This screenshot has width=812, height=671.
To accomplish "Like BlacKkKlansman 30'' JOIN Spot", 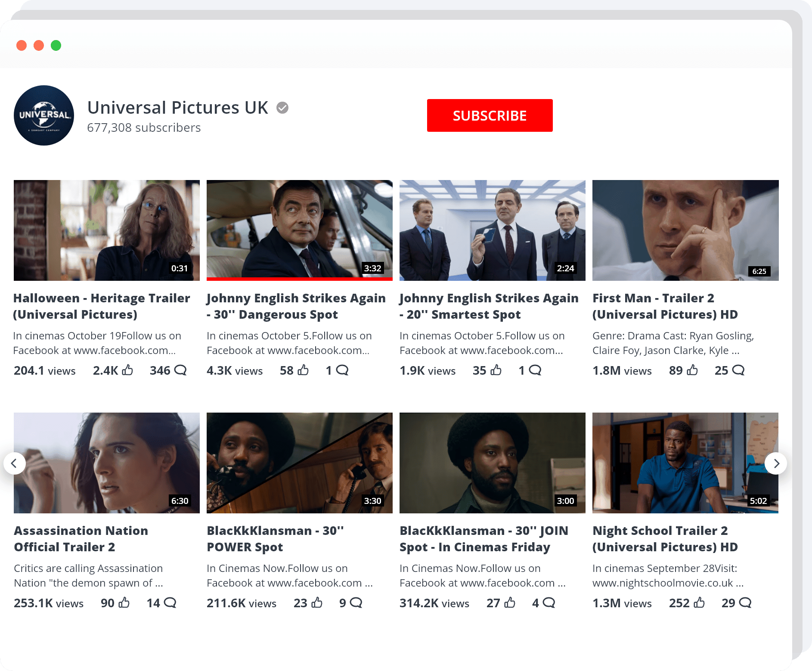I will (x=510, y=603).
